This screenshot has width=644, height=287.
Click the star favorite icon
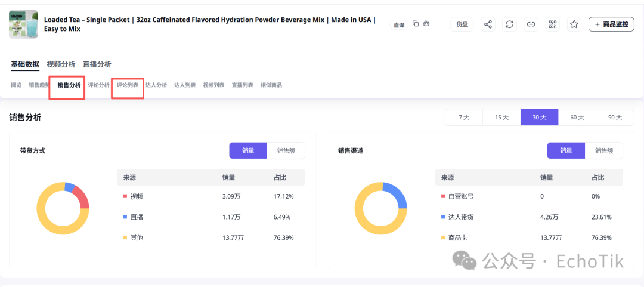click(574, 24)
